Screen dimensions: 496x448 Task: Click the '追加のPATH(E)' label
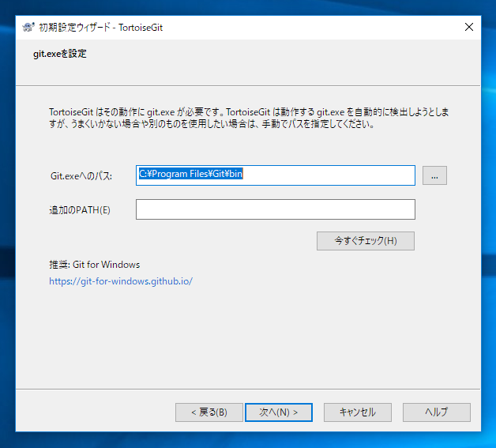[80, 210]
